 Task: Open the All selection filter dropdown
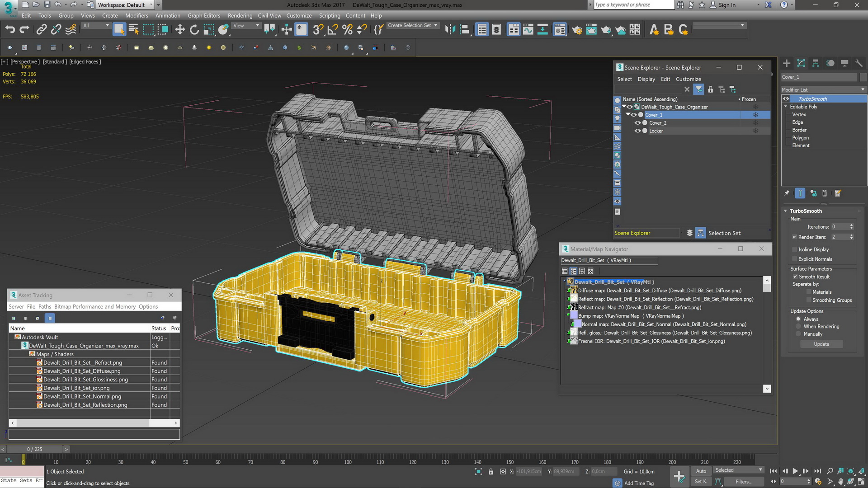pos(96,25)
